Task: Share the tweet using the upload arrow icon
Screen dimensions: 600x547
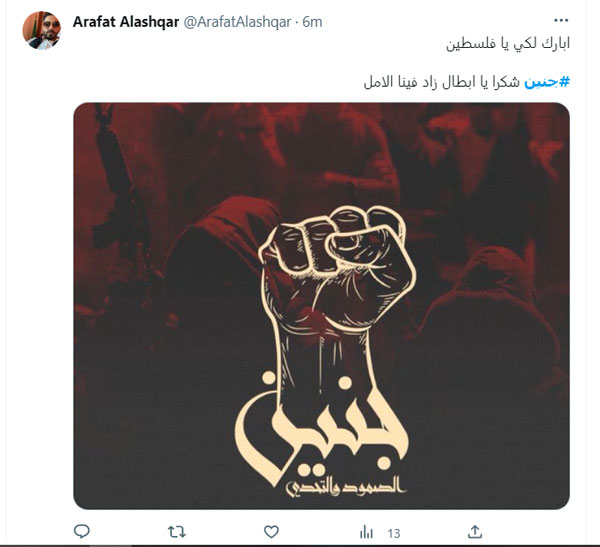Action: [475, 532]
